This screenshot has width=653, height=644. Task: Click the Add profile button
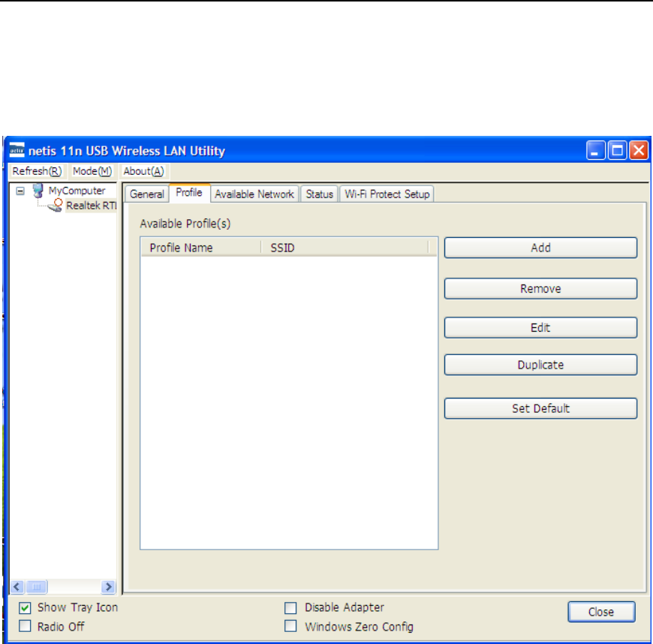(540, 248)
